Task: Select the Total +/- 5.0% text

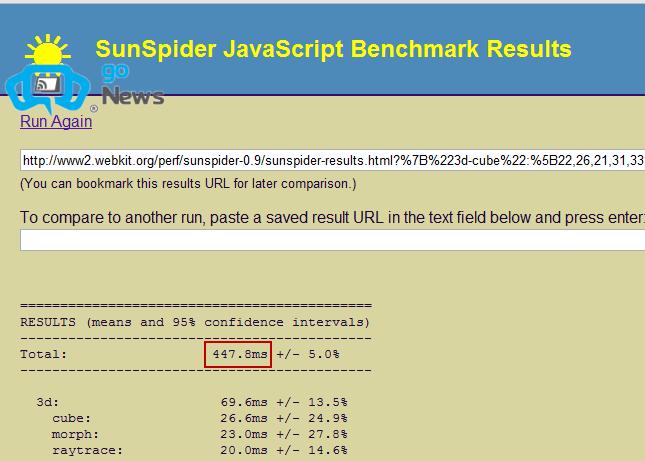Action: [x=308, y=354]
